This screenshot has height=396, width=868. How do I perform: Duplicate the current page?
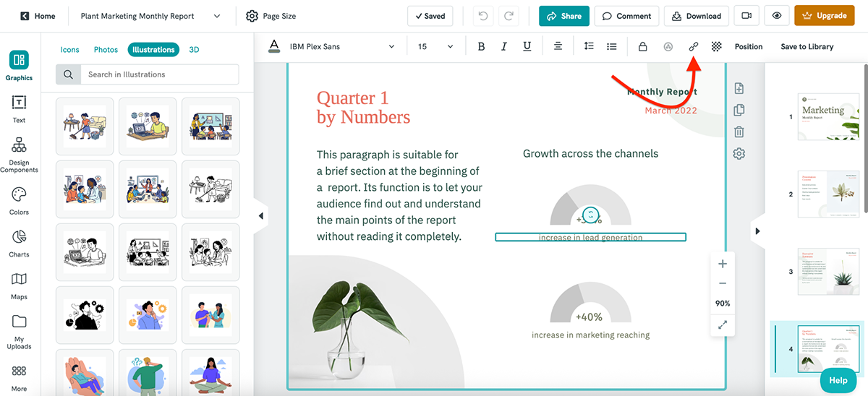pyautogui.click(x=739, y=111)
